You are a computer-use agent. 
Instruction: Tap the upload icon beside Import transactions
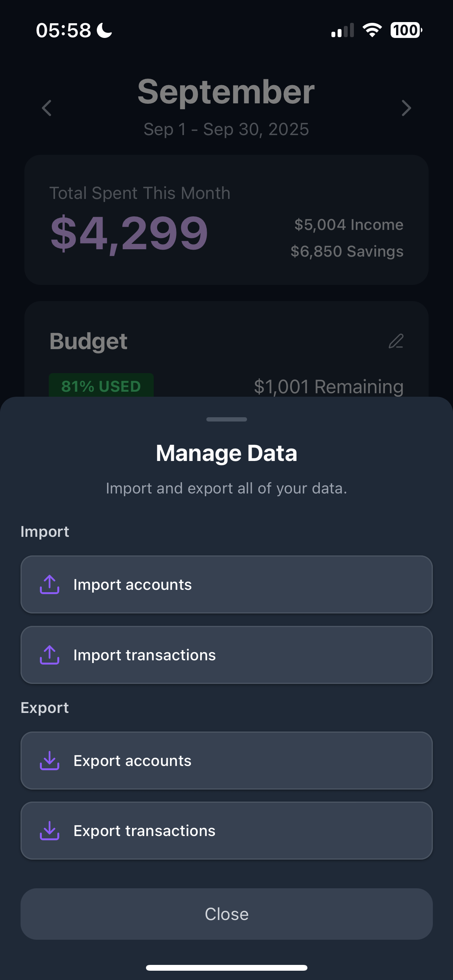click(x=50, y=655)
